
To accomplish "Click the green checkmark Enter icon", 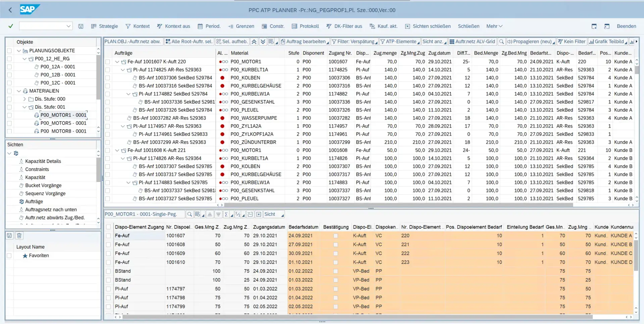I will pos(11,26).
